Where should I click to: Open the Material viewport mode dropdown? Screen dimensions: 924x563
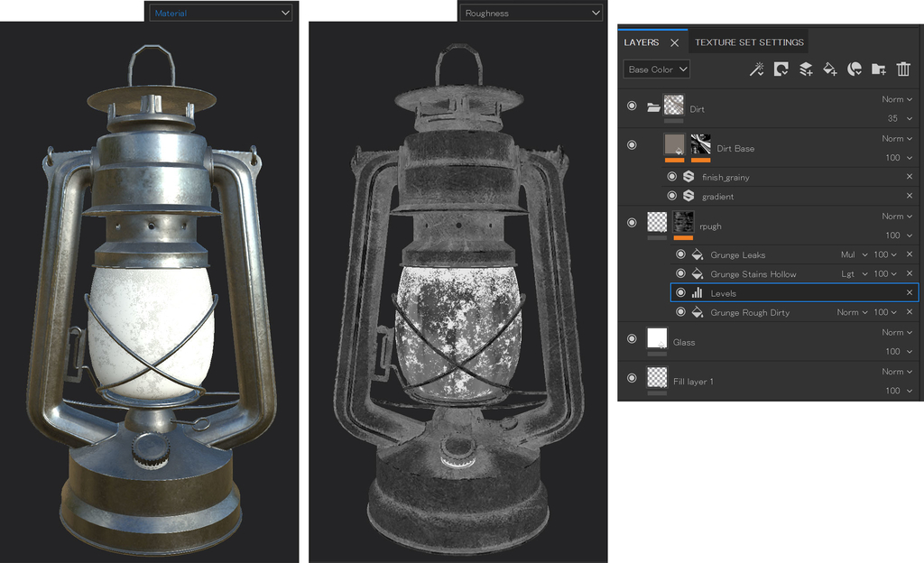pos(221,13)
